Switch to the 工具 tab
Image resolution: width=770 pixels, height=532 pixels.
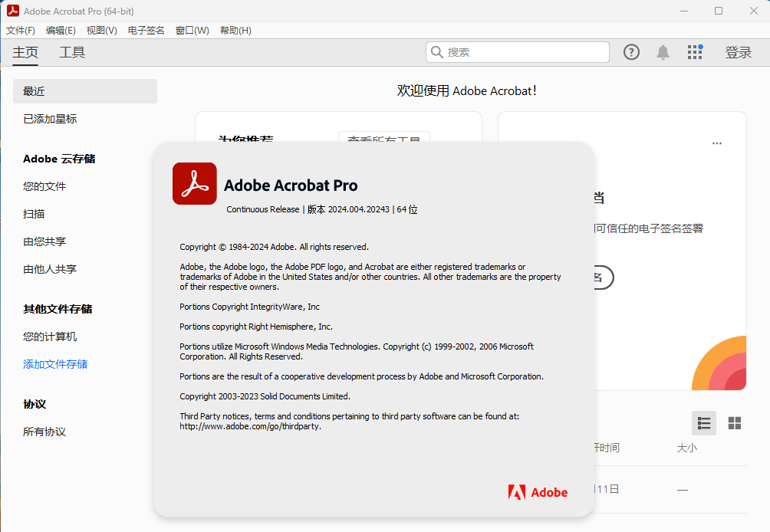pyautogui.click(x=72, y=52)
